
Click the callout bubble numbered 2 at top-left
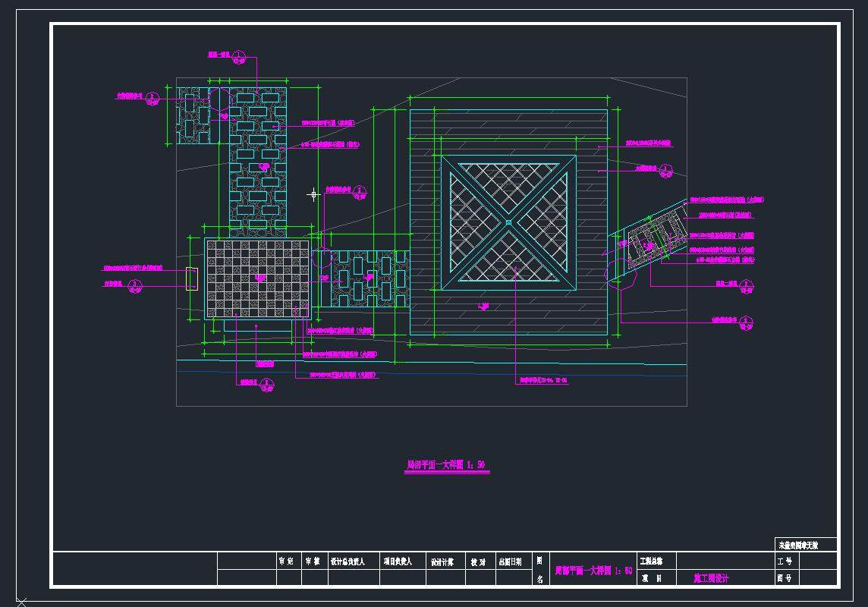(153, 97)
